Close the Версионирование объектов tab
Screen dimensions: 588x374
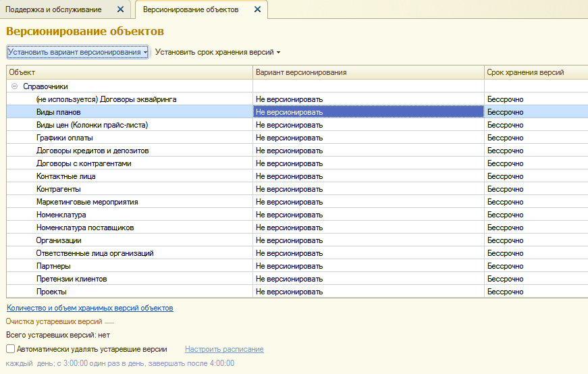point(257,9)
